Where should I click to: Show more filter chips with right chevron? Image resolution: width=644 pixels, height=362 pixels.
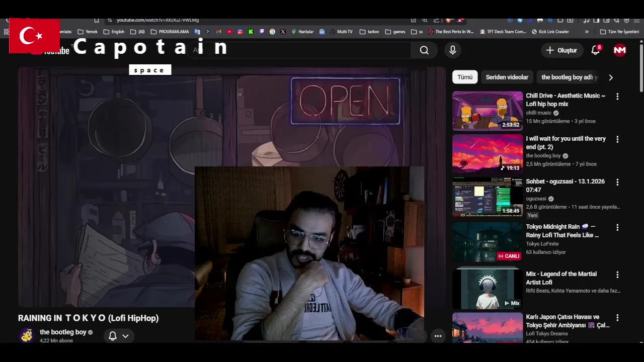611,77
